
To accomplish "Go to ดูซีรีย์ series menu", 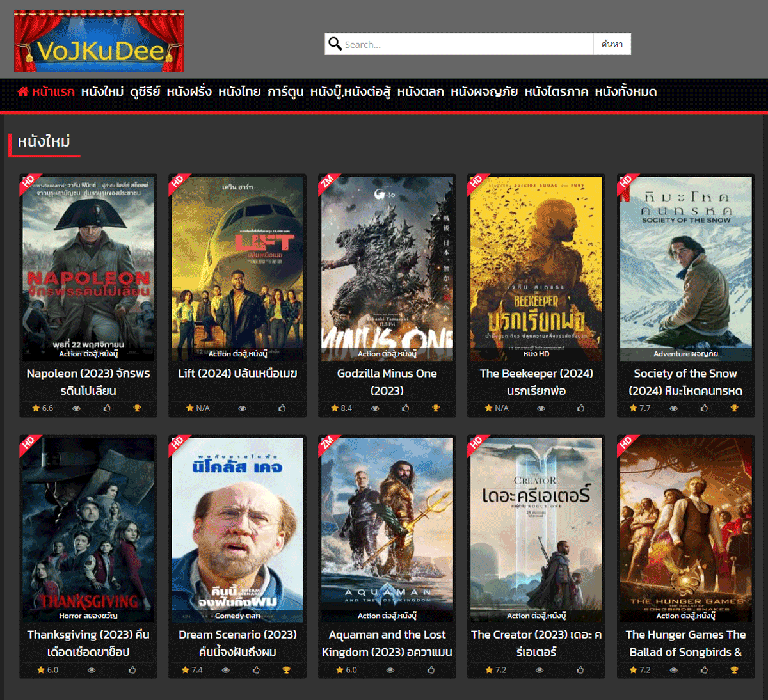I will 145,91.
